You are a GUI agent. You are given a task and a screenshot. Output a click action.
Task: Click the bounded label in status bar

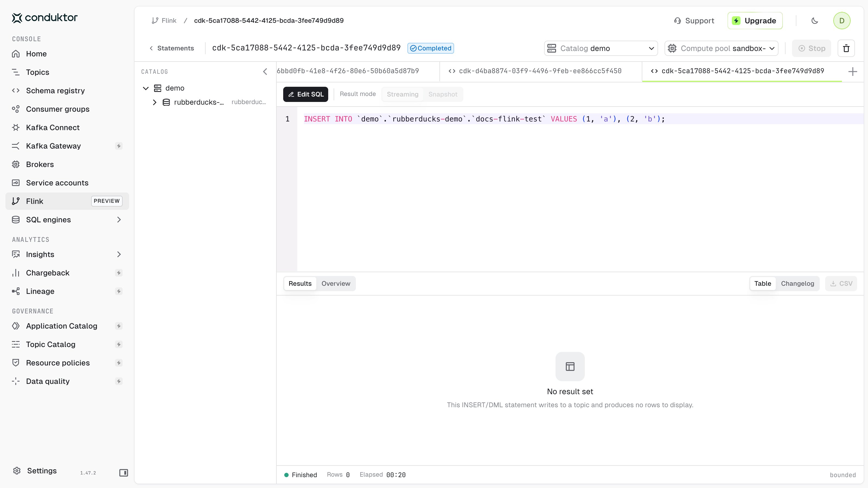pos(843,475)
